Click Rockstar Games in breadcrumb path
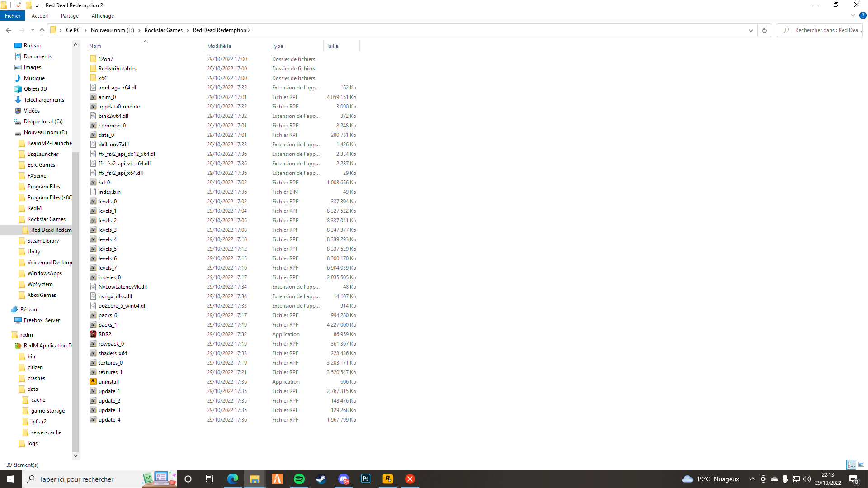Viewport: 868px width, 488px height. (163, 30)
